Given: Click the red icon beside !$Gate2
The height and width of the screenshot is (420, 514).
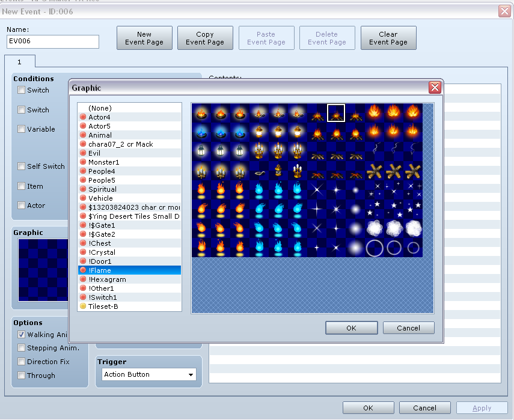Looking at the screenshot, I should click(x=84, y=234).
